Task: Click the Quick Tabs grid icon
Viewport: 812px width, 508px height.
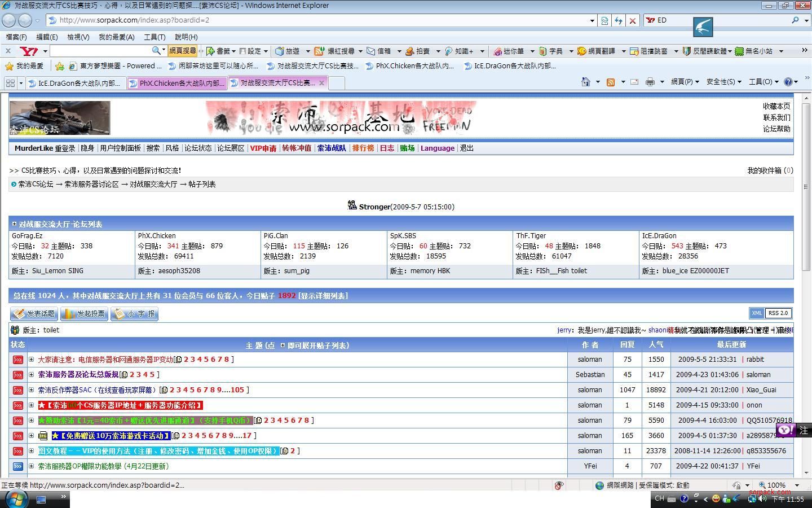Action: [10, 83]
